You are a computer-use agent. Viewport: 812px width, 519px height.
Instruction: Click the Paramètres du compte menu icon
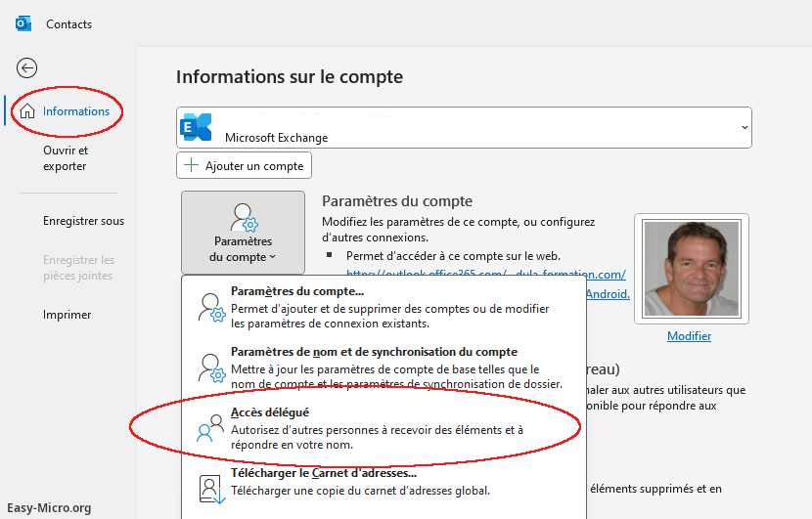(211, 308)
